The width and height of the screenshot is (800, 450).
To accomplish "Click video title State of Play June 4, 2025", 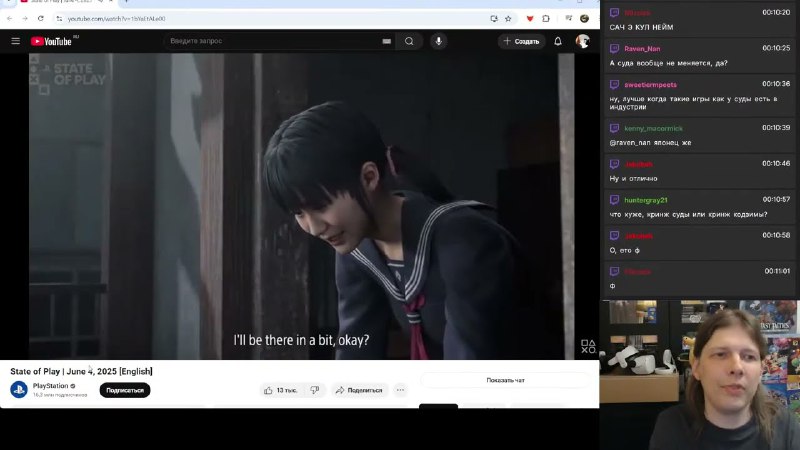I will point(81,371).
